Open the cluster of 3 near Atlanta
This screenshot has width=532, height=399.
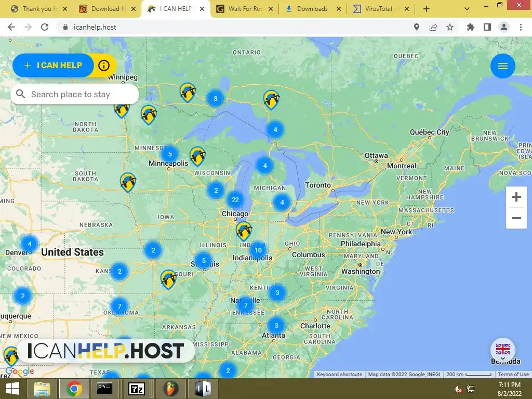click(276, 325)
